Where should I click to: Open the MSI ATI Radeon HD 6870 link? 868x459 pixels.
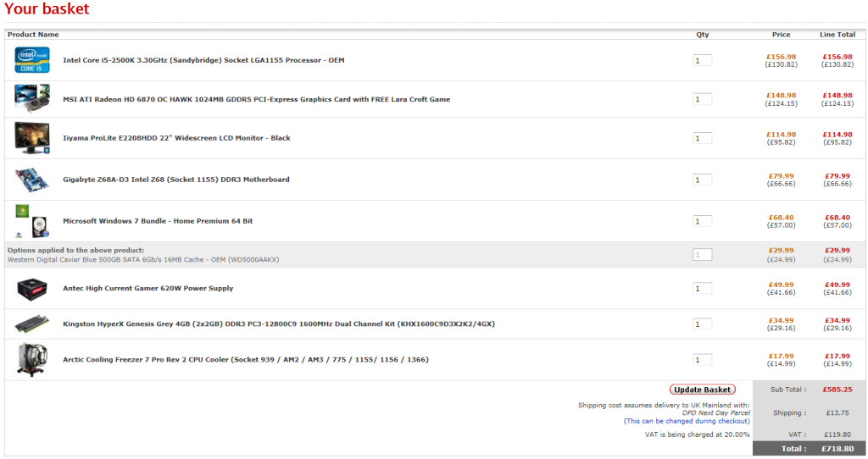pos(256,99)
